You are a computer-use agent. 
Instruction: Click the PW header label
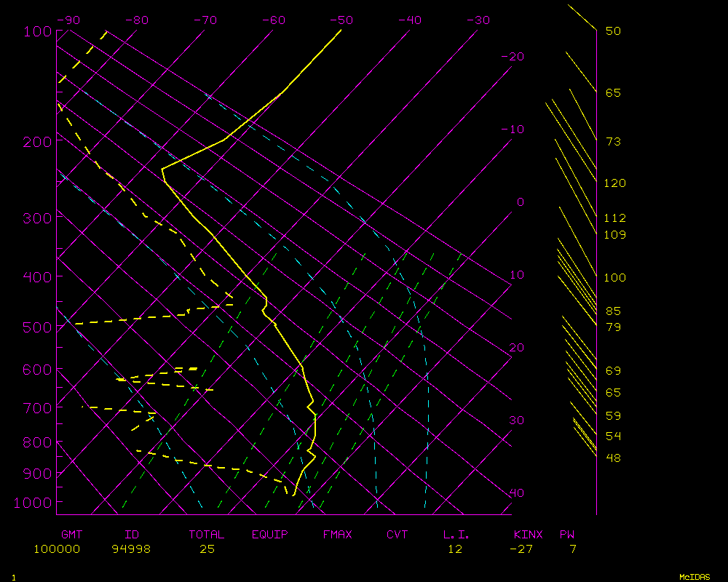click(x=566, y=535)
